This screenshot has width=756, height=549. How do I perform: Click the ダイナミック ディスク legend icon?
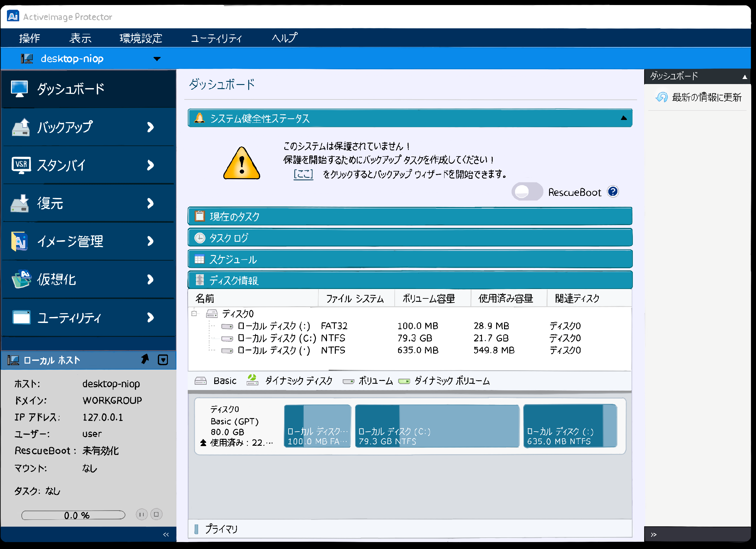(x=252, y=380)
